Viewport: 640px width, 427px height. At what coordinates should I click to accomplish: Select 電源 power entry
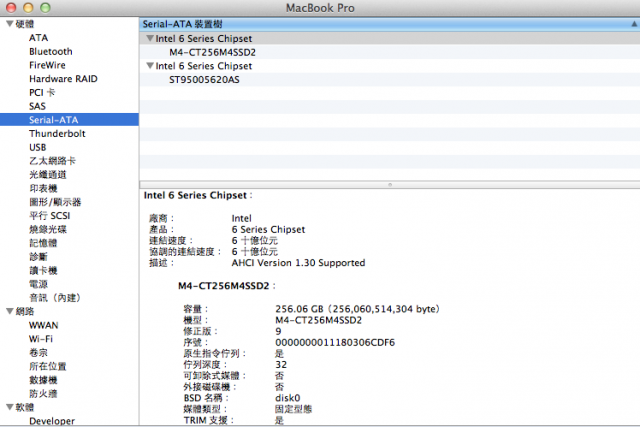tap(38, 284)
